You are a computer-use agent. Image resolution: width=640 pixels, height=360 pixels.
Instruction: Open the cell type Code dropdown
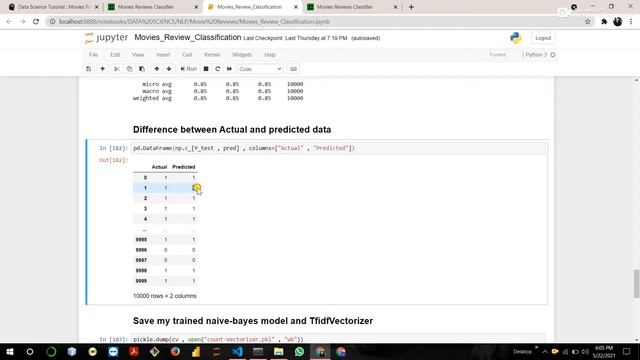(260, 69)
